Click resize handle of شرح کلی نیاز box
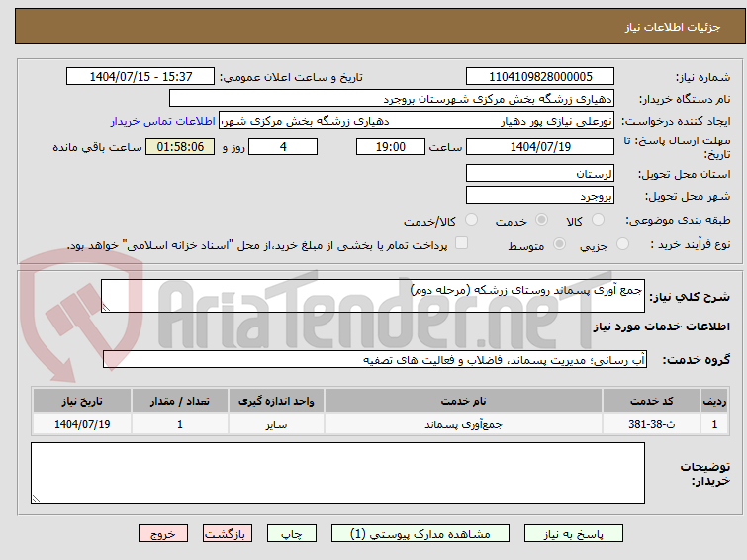The width and height of the screenshot is (747, 560). [106, 308]
